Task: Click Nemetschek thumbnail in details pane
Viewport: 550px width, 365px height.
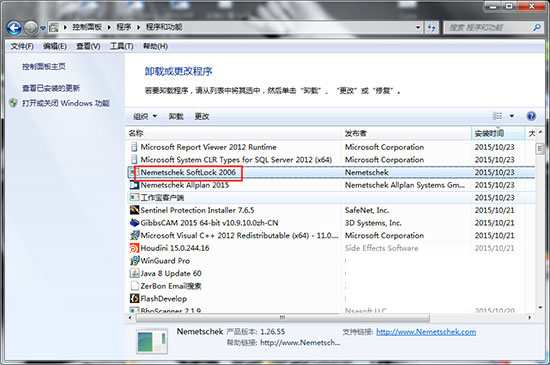Action: pyautogui.click(x=152, y=342)
